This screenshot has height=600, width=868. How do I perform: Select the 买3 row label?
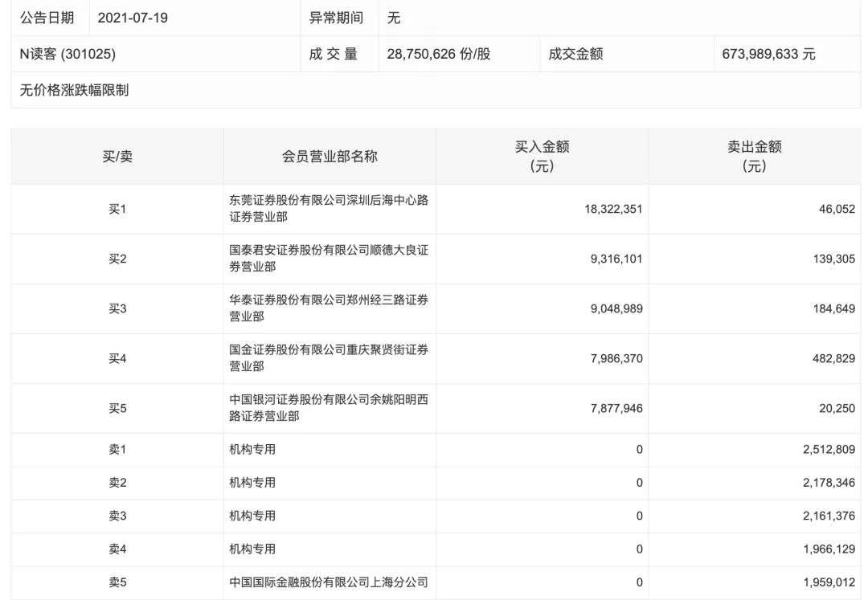coord(117,308)
